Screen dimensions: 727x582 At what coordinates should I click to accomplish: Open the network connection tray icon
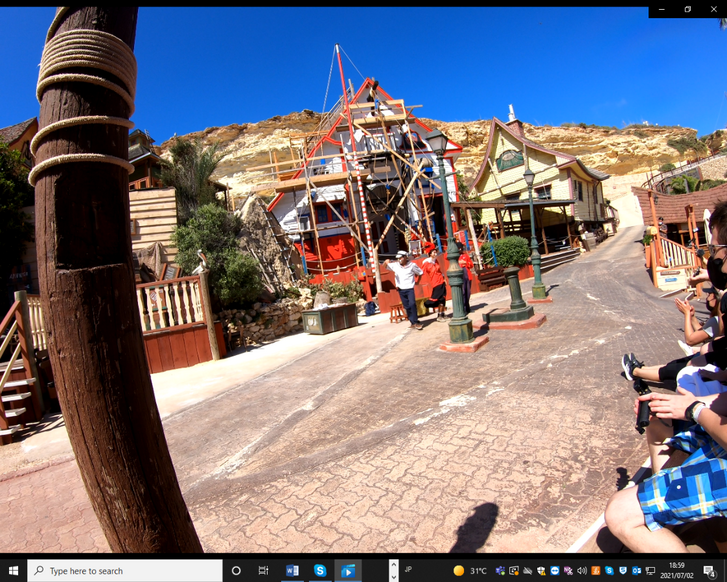tap(650, 571)
